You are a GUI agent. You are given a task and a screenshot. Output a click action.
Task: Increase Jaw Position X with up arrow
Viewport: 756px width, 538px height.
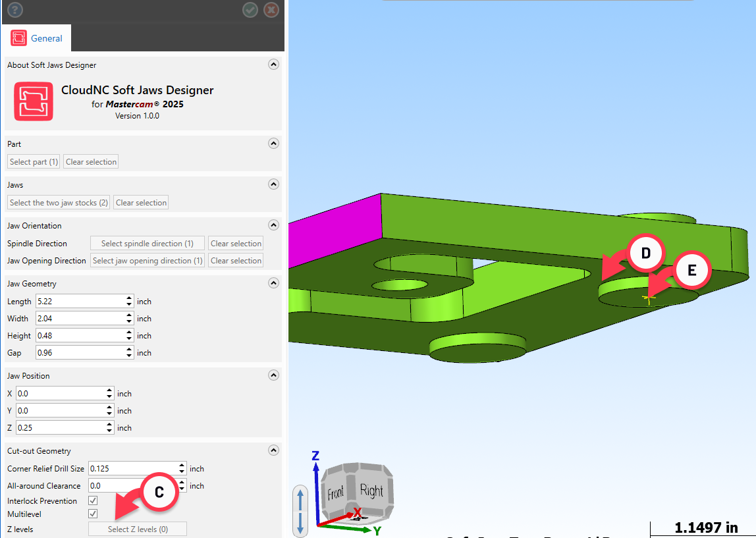point(109,390)
